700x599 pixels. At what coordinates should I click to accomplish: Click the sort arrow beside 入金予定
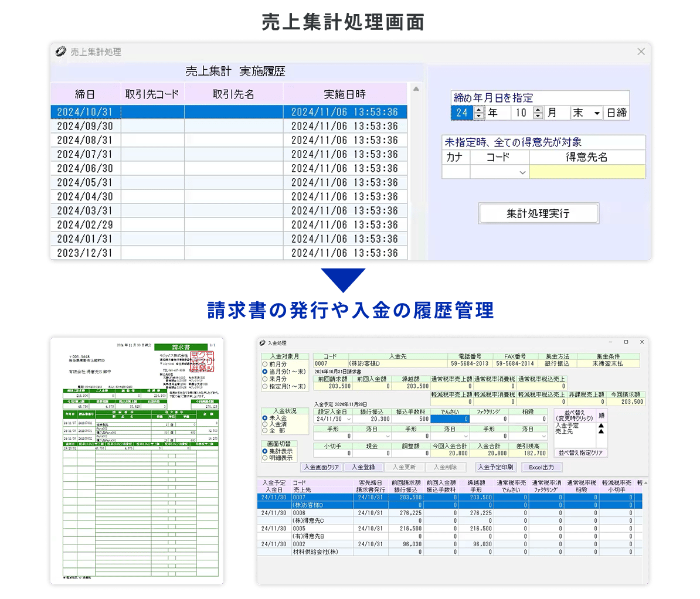click(x=601, y=426)
